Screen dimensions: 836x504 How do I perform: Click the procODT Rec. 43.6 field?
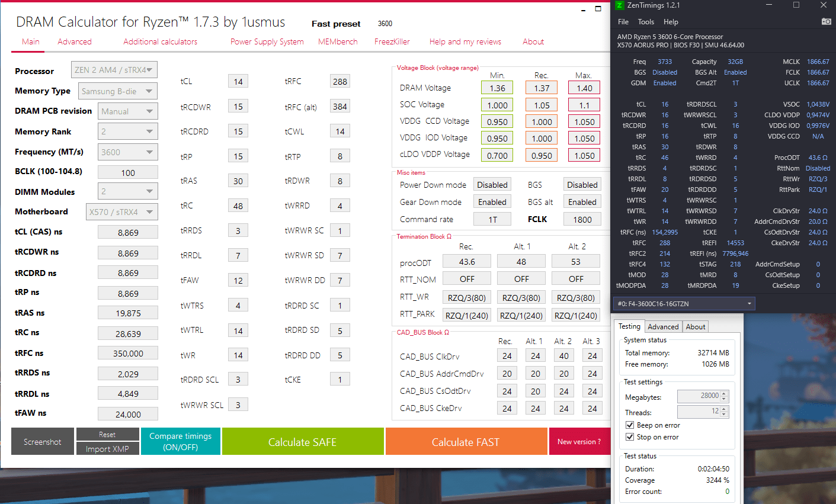pyautogui.click(x=467, y=261)
